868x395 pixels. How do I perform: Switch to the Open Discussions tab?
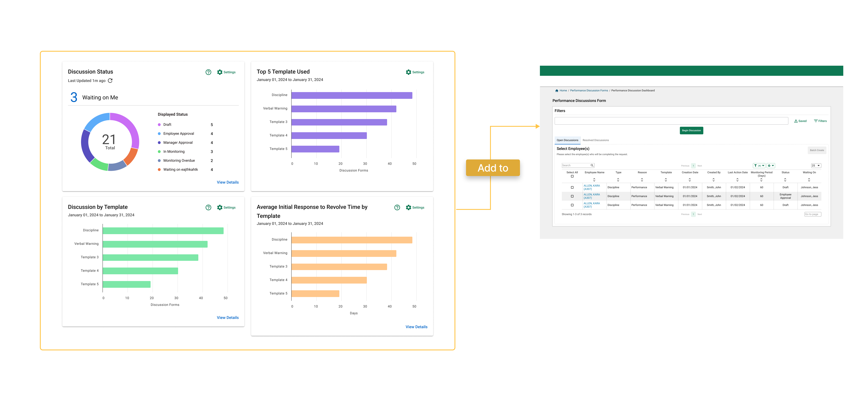(567, 140)
